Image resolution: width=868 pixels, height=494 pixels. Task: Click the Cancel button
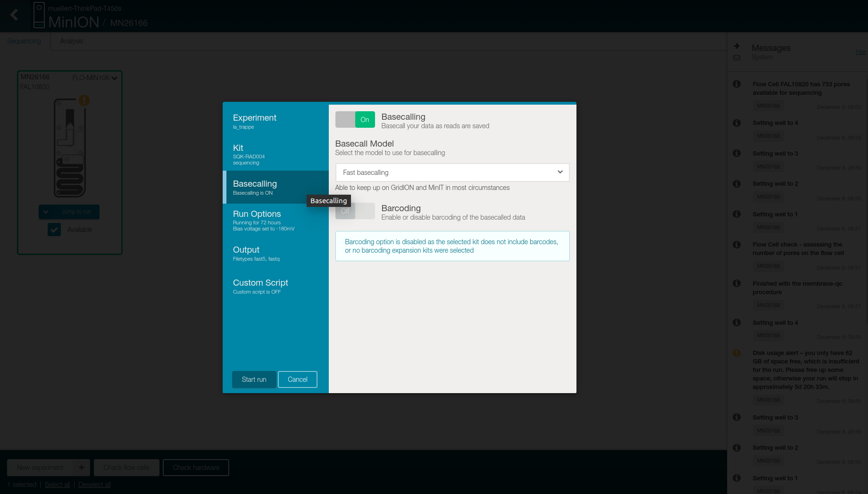tap(297, 379)
